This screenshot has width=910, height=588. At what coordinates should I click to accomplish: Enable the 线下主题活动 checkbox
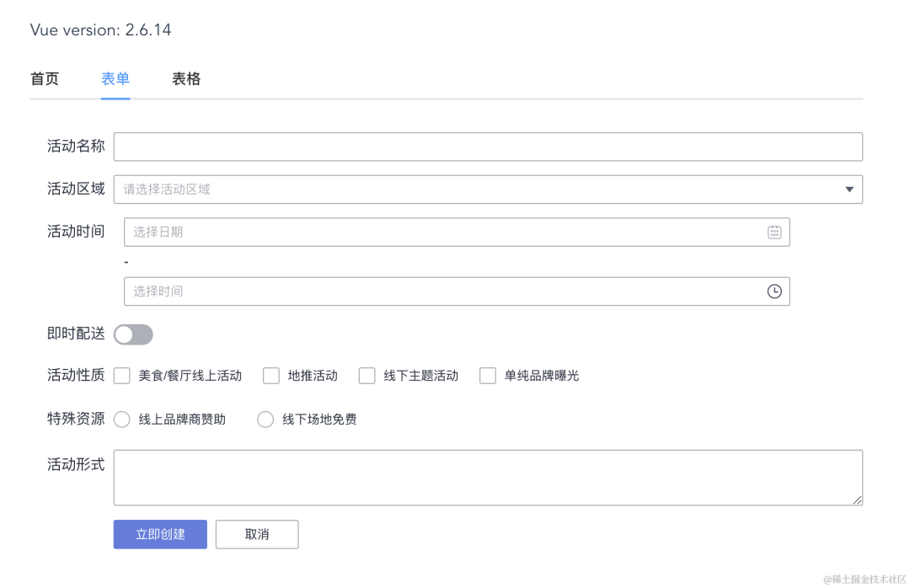pyautogui.click(x=367, y=376)
